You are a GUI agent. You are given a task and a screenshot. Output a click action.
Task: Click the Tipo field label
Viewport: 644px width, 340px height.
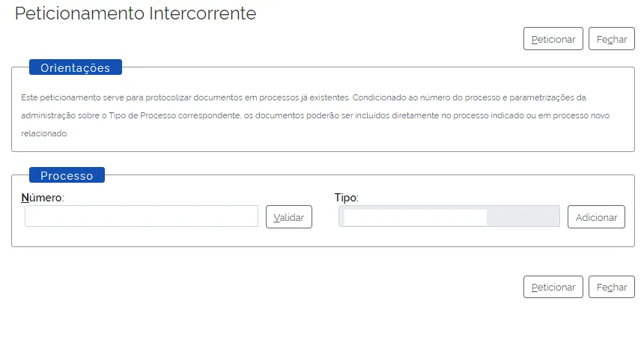point(346,198)
